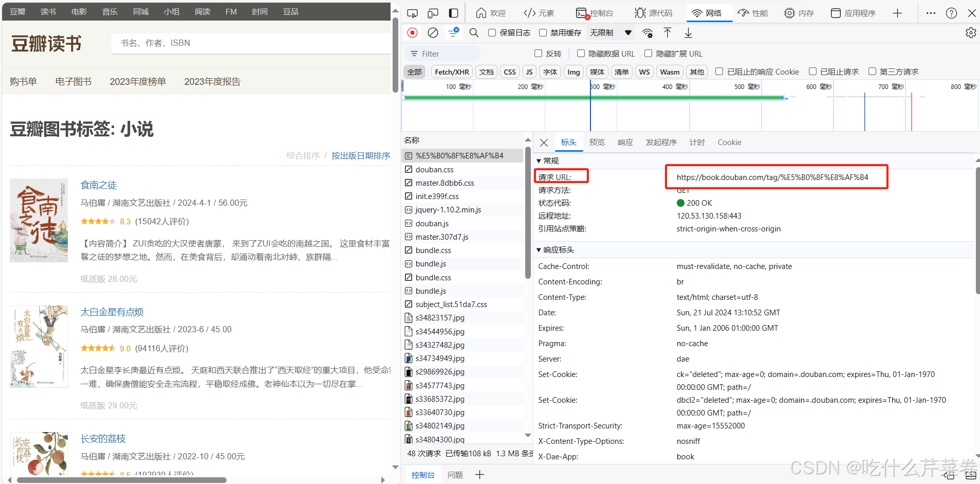Open network conditions wifi icon
Screen dimensions: 980x484
pyautogui.click(x=648, y=33)
